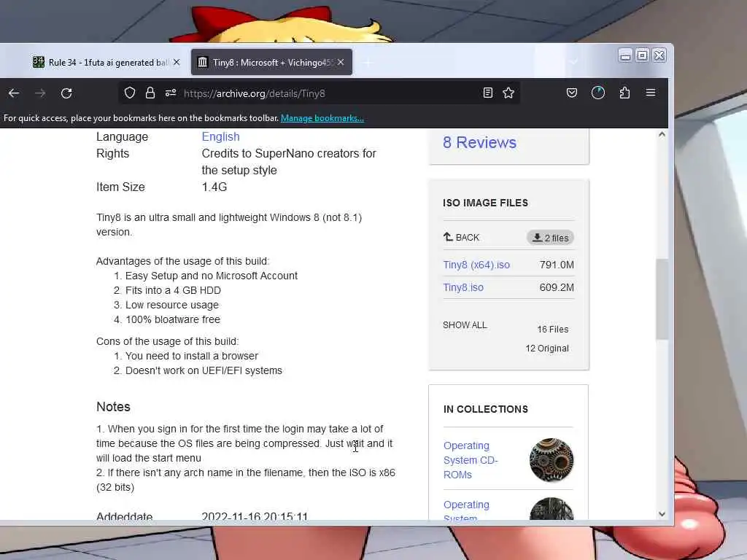Click 'Low resource usage' list item

tap(172, 305)
